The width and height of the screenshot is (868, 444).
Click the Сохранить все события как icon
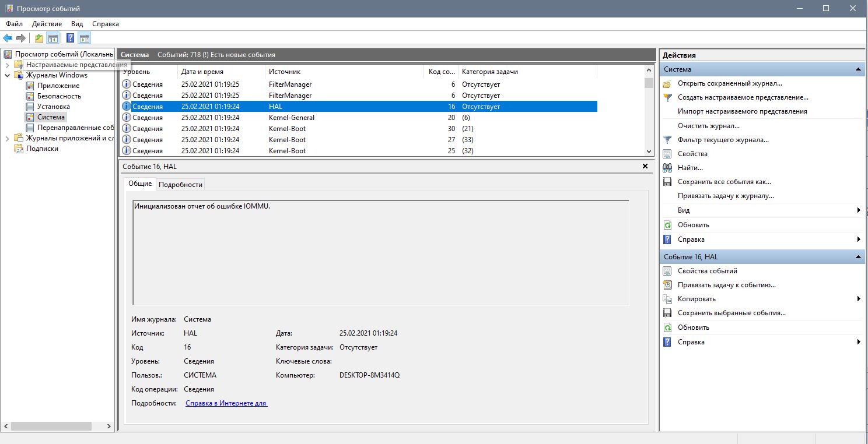tap(667, 182)
